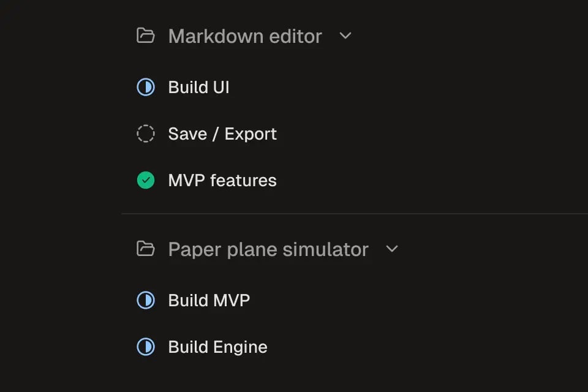Open the Build Engine task
Image resolution: width=588 pixels, height=392 pixels.
pos(217,347)
